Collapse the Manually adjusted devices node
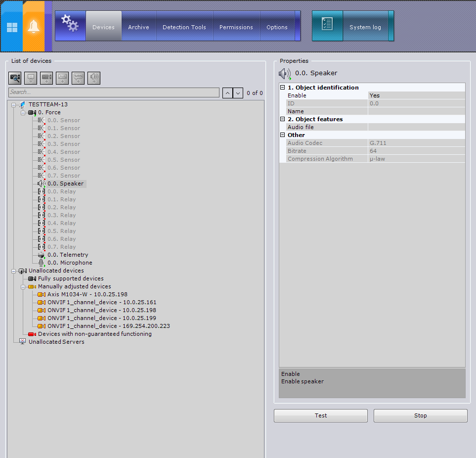This screenshot has height=458, width=476. click(x=23, y=287)
